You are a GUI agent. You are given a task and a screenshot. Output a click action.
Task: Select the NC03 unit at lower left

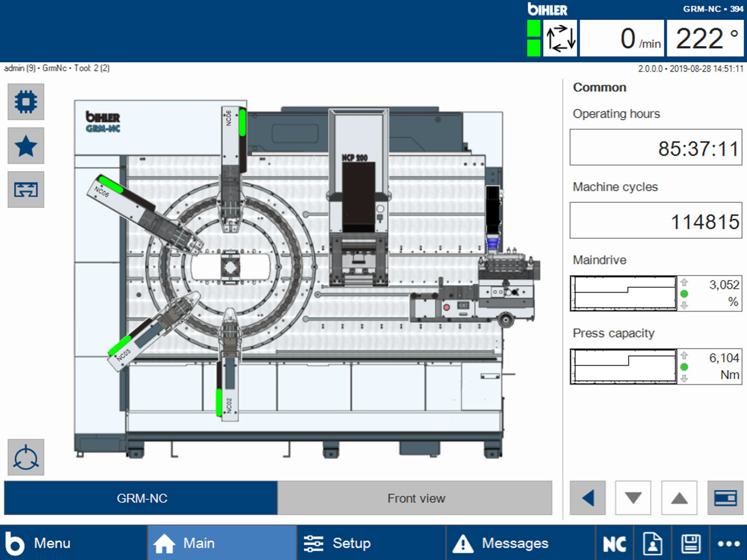coord(153,331)
